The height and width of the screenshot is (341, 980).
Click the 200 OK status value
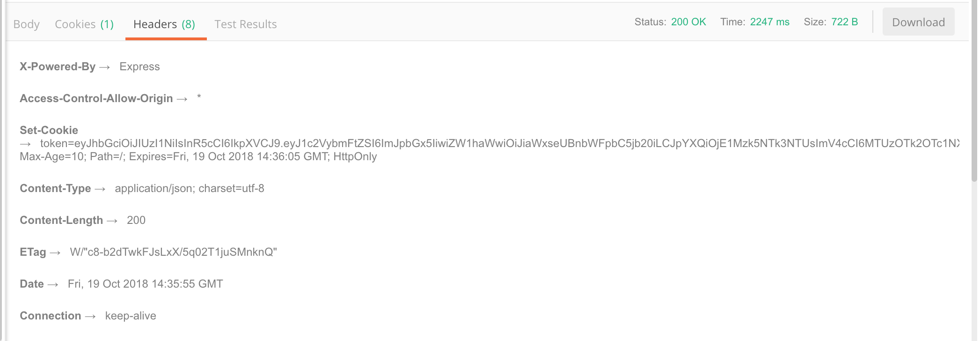coord(687,22)
